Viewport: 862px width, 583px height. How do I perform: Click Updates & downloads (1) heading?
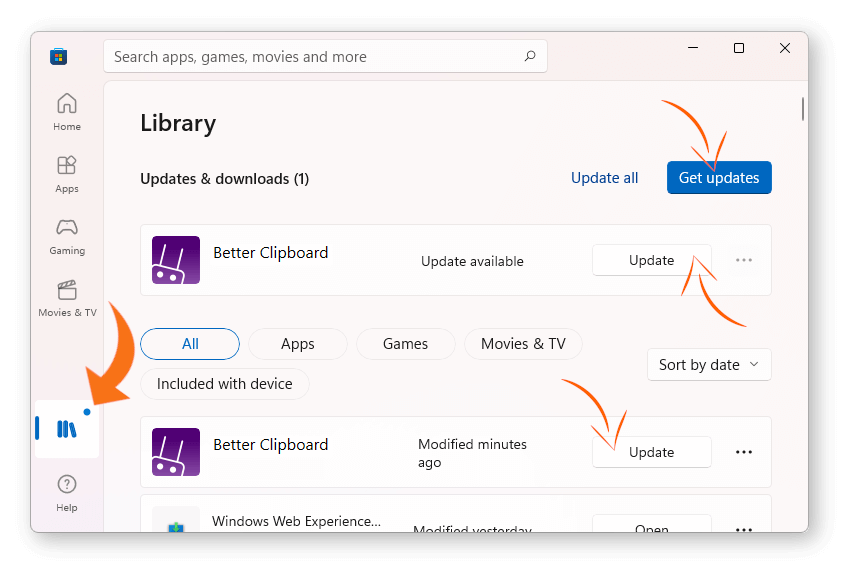pos(225,179)
